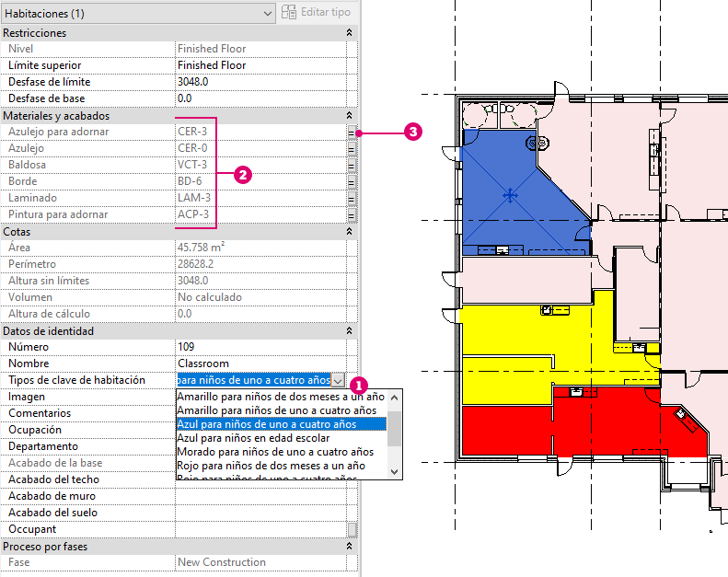Click the Departamento property label
Screen dimensions: 728x577
[43, 446]
